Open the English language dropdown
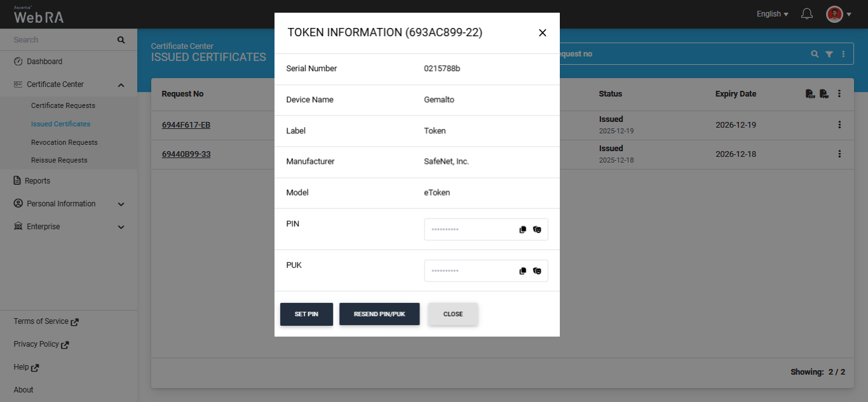This screenshot has height=402, width=868. point(772,14)
